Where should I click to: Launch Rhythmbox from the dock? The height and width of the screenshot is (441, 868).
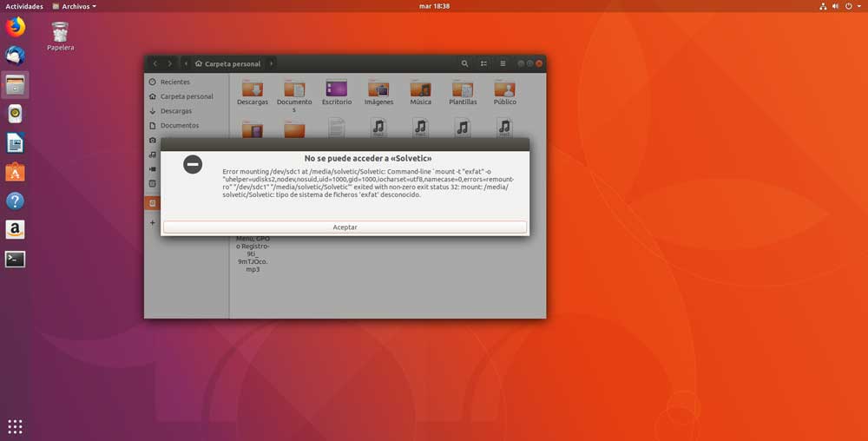click(15, 114)
